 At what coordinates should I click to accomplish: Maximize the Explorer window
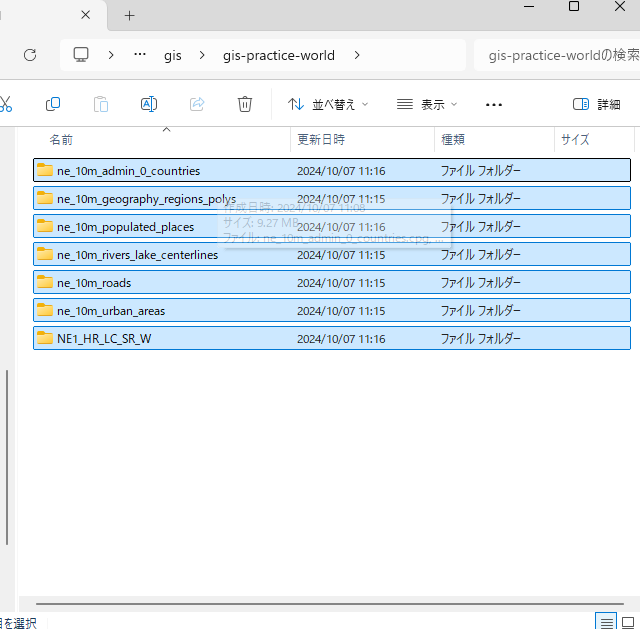tap(574, 6)
